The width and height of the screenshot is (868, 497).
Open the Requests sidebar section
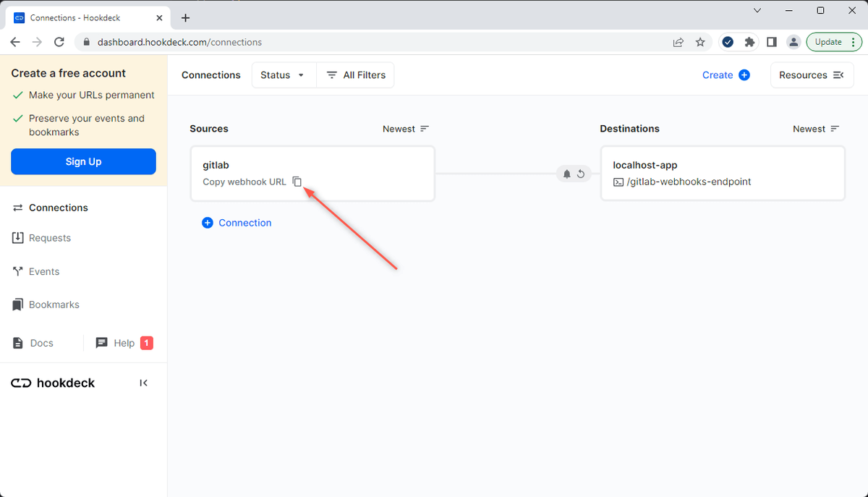point(49,237)
